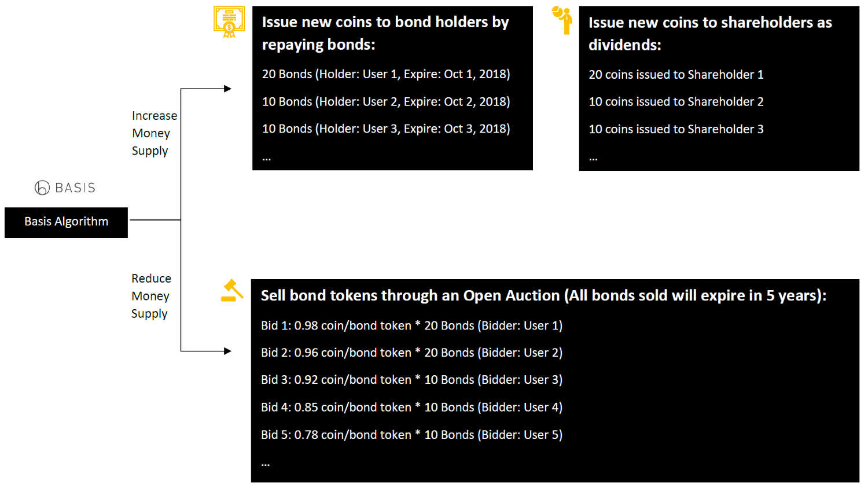Click the bond certificate icon
Screen dimensions: 868x491
click(229, 22)
